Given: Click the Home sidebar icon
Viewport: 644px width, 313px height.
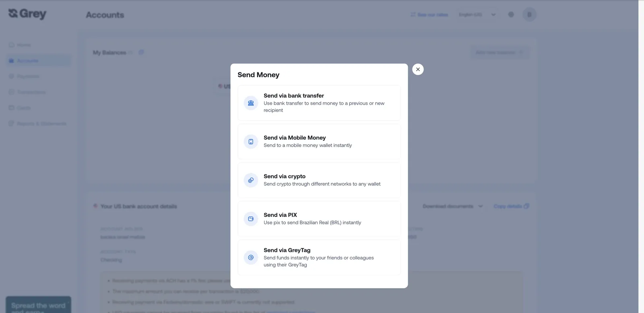Looking at the screenshot, I should pyautogui.click(x=11, y=45).
